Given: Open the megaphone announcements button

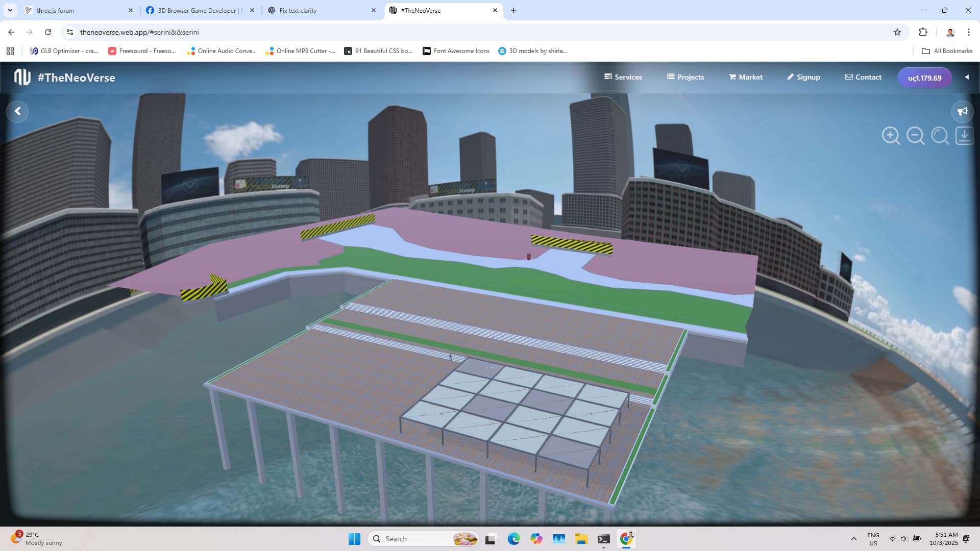Looking at the screenshot, I should point(962,111).
